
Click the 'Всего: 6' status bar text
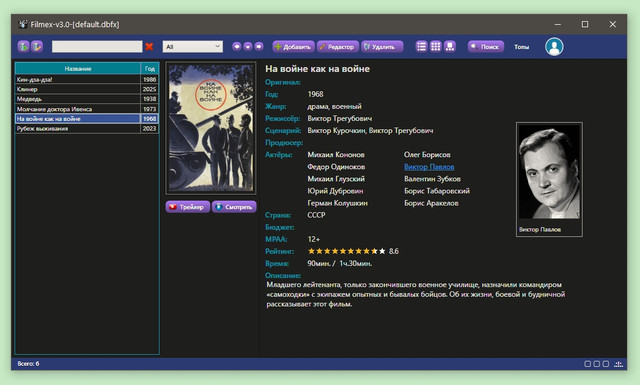click(x=28, y=363)
